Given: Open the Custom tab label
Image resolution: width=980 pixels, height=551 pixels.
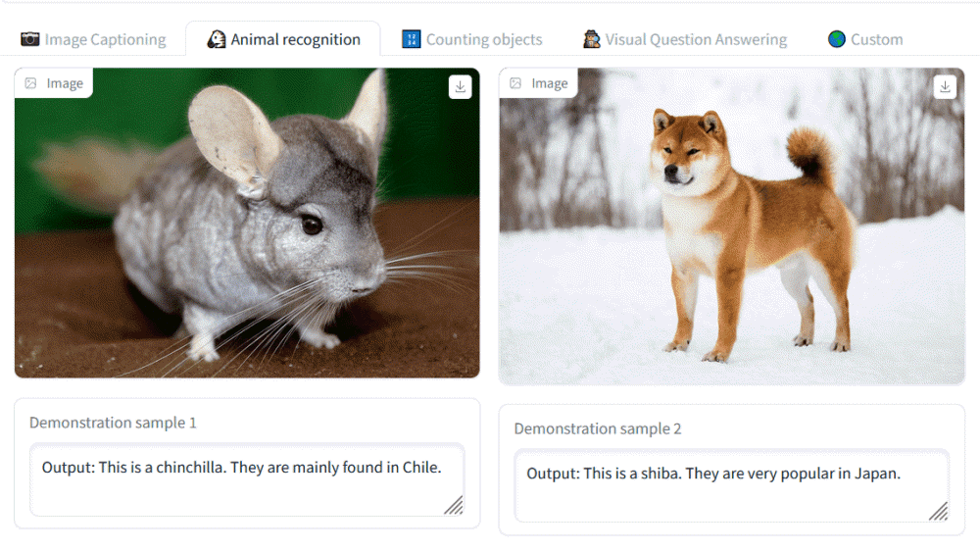Looking at the screenshot, I should [x=876, y=40].
